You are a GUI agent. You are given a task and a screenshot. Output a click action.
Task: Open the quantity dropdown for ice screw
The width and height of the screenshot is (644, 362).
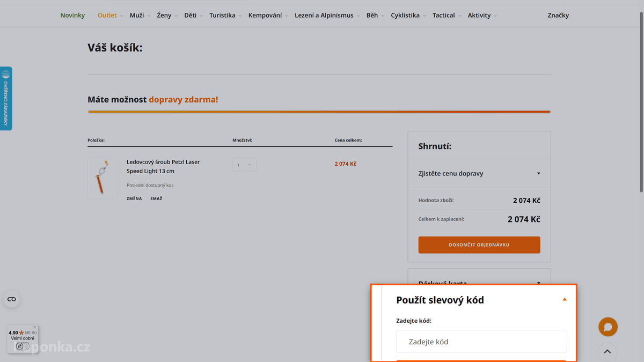tap(244, 165)
